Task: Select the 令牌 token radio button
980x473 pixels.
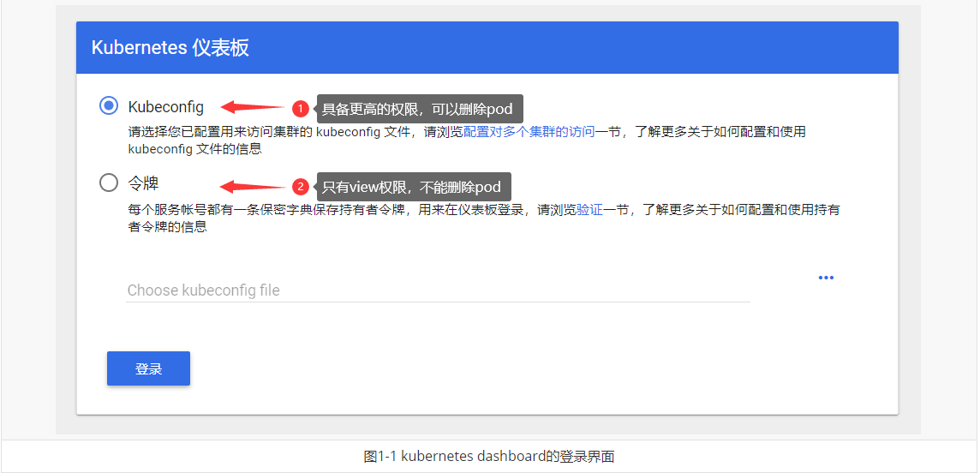Action: point(109,183)
